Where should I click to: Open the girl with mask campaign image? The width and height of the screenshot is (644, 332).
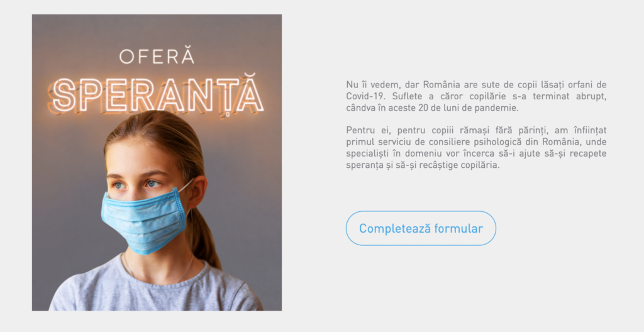coord(157,163)
